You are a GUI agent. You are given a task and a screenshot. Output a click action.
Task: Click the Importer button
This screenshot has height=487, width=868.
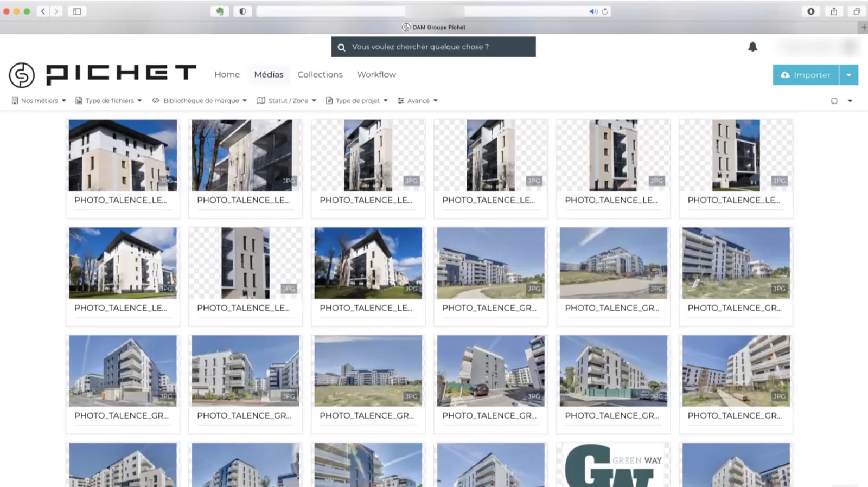pyautogui.click(x=806, y=75)
